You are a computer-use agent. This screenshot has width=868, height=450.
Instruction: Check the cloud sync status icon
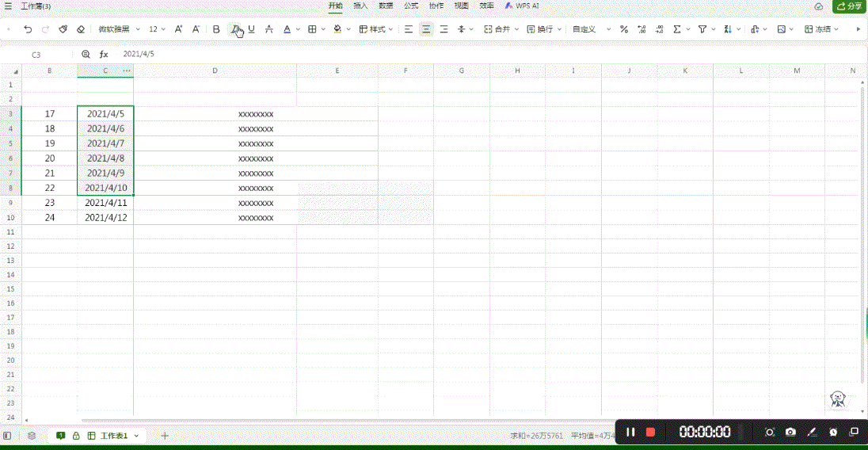click(819, 6)
